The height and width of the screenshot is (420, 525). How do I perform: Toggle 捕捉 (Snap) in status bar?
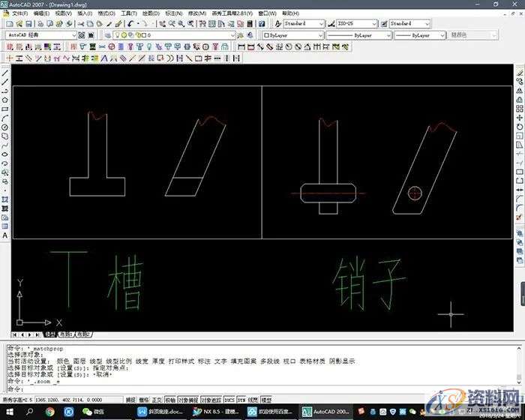pyautogui.click(x=130, y=400)
